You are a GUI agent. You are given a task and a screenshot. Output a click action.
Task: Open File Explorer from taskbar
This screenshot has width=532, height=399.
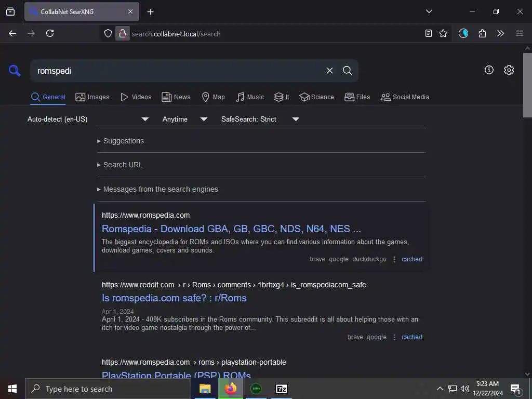point(205,389)
